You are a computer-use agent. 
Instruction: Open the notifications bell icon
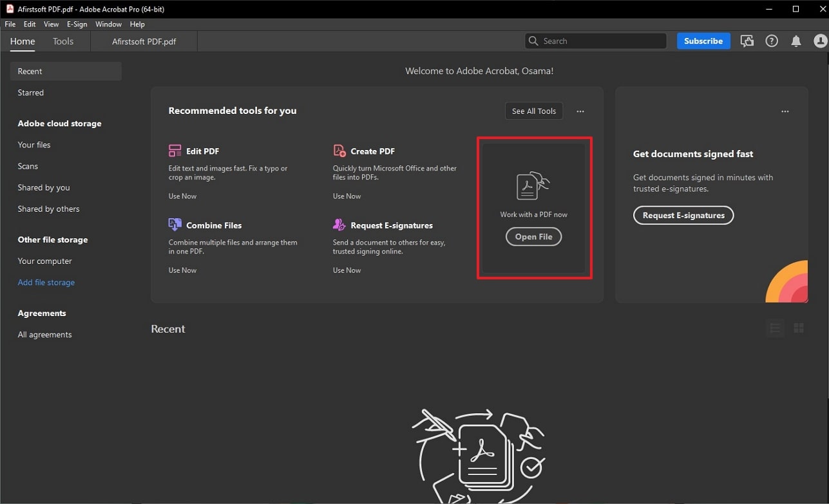[796, 41]
